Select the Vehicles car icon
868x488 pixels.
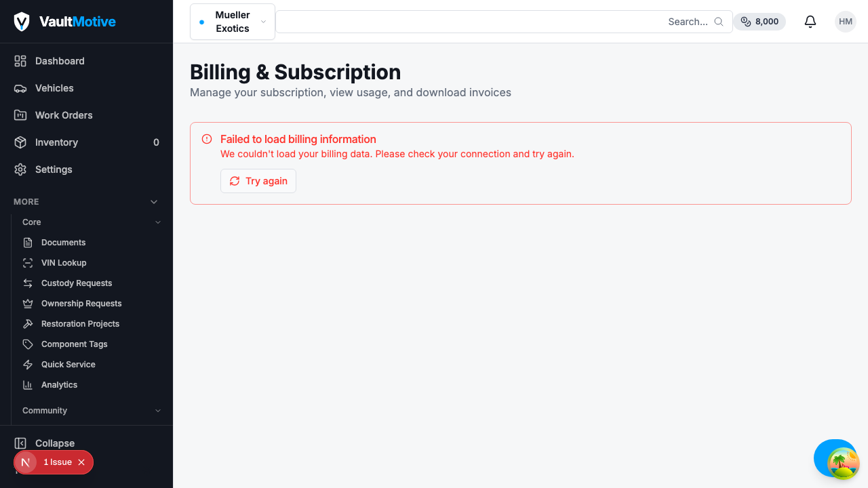pos(20,88)
